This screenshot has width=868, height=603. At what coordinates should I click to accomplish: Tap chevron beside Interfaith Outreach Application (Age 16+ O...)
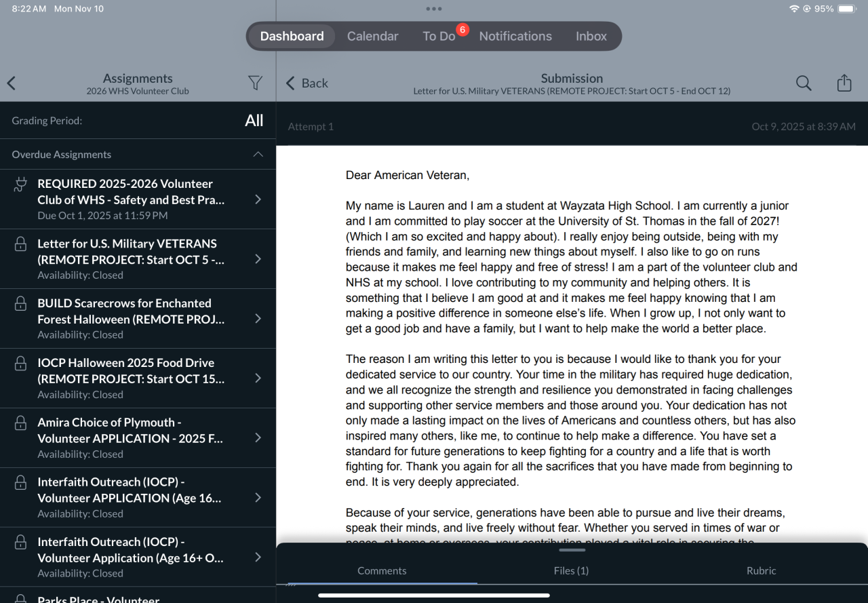pyautogui.click(x=258, y=558)
